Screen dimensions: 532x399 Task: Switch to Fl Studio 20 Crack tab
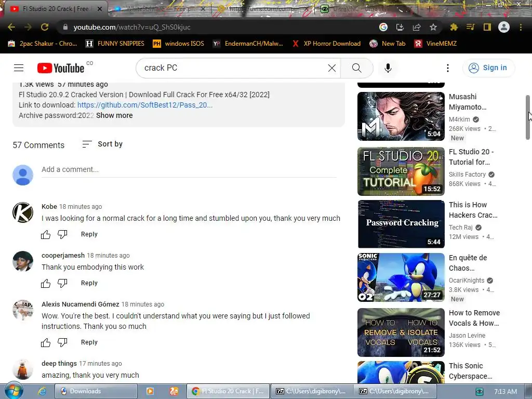tap(55, 9)
